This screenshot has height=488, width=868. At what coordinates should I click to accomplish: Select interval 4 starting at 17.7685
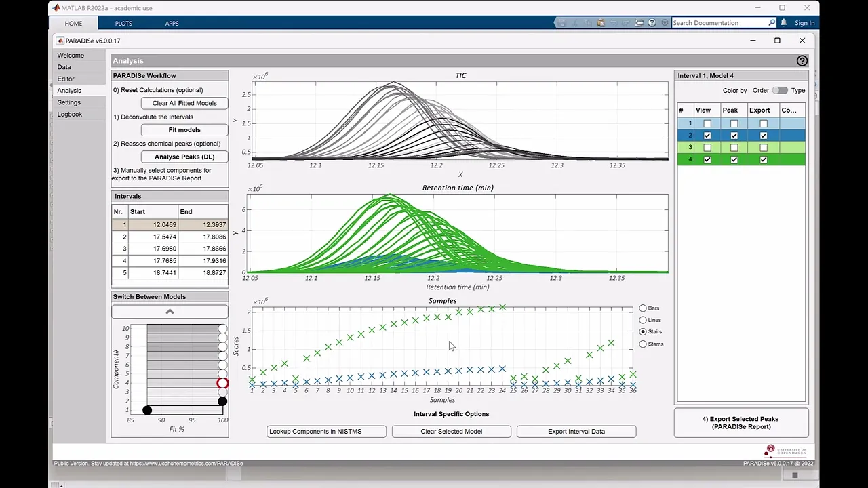170,261
